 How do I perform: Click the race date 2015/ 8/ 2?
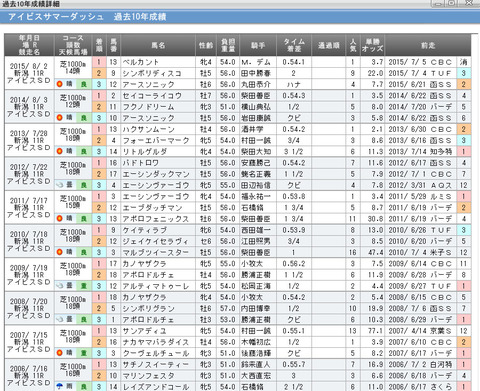click(x=29, y=66)
